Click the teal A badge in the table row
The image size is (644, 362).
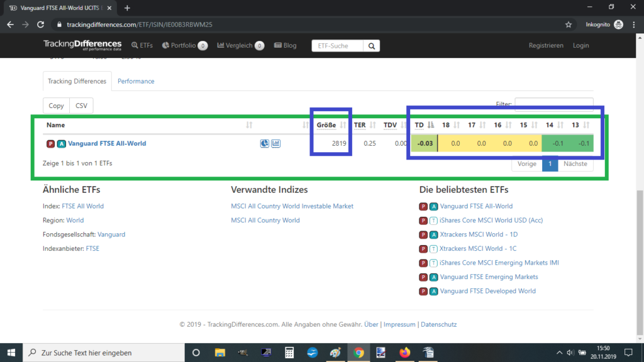coord(61,144)
